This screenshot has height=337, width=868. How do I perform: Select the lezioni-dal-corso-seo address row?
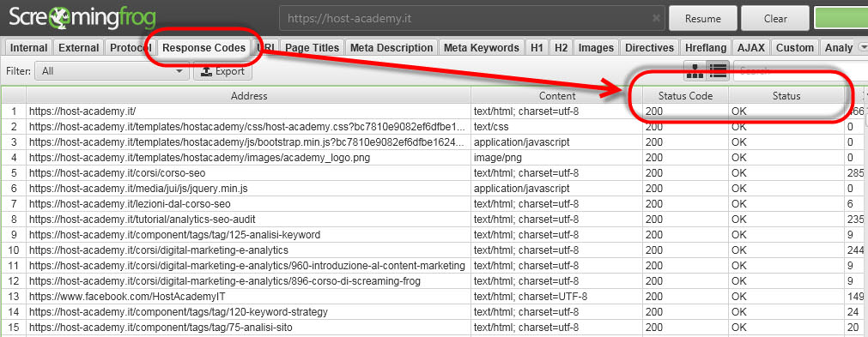[x=249, y=204]
